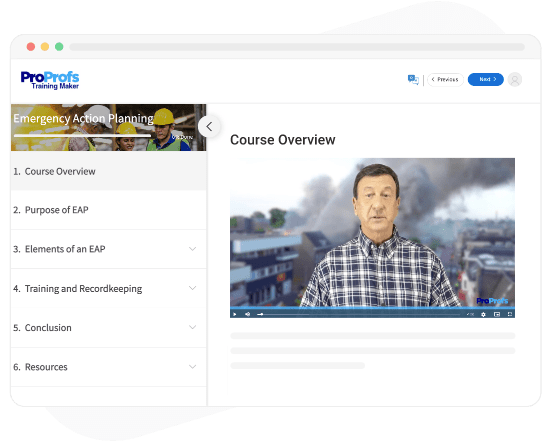551x442 pixels.
Task: Open video settings gear
Action: [484, 314]
